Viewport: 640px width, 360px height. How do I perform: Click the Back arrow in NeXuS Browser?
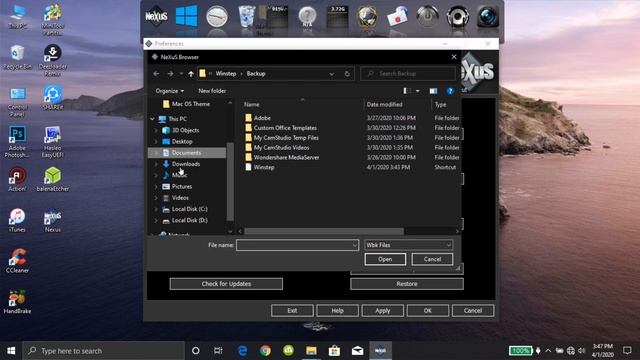[x=156, y=74]
